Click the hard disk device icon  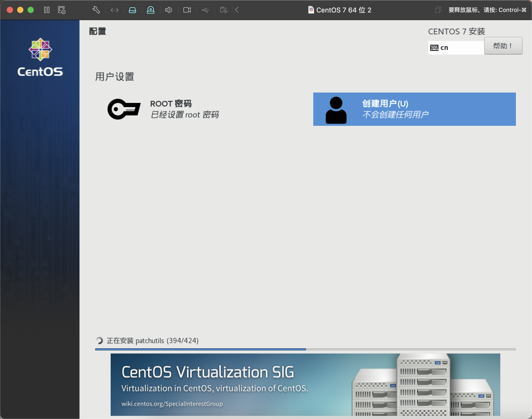tap(132, 10)
